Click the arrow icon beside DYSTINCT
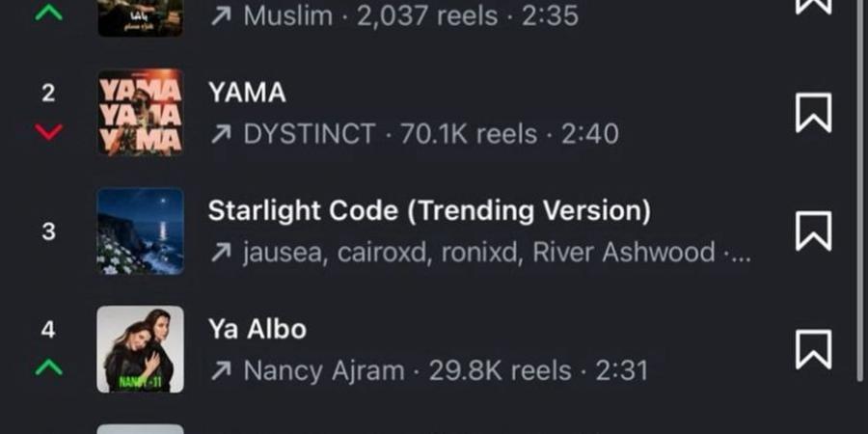 (x=222, y=134)
